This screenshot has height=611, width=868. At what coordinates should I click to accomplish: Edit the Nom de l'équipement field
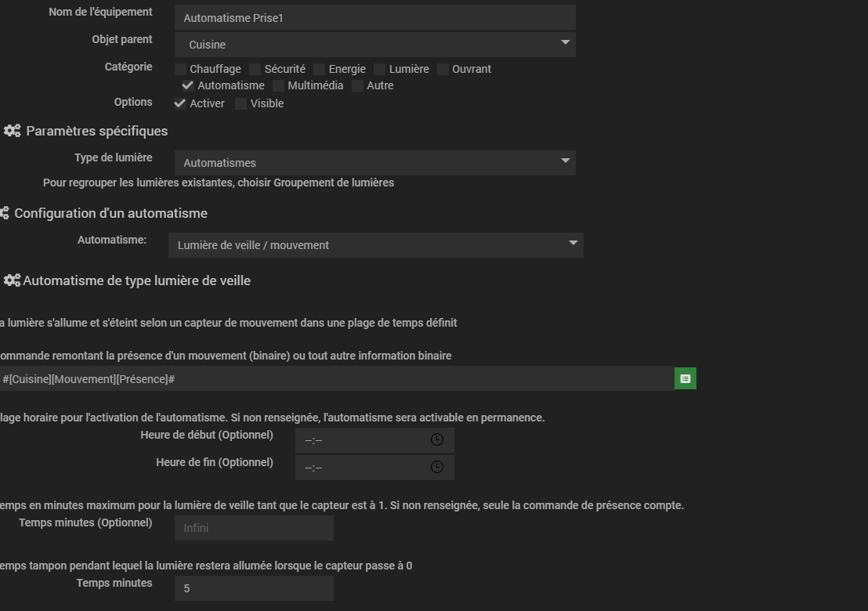[x=375, y=17]
